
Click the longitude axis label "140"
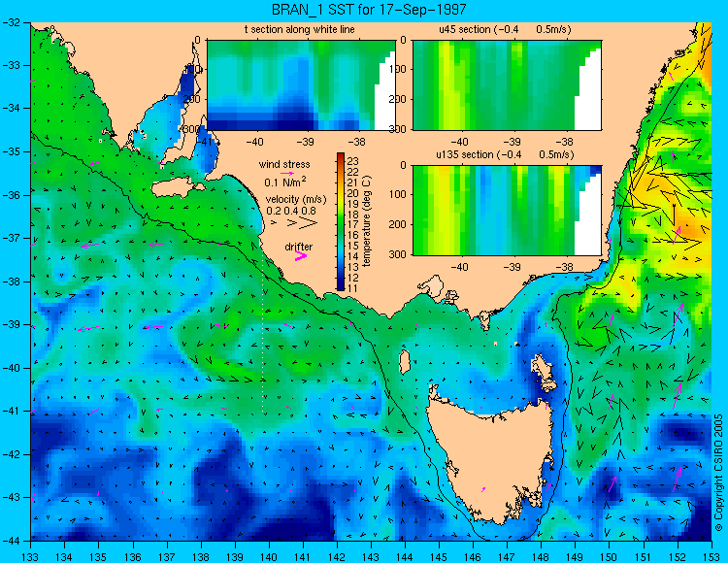point(269,557)
